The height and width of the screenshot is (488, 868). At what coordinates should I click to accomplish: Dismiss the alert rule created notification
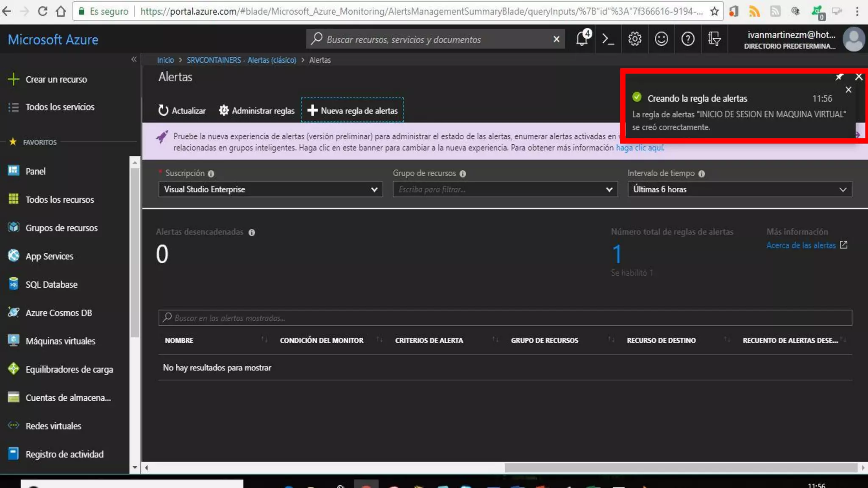coord(848,90)
